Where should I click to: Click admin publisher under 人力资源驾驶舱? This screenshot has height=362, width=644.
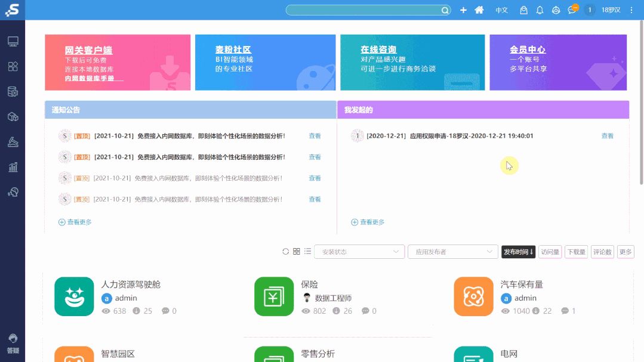pyautogui.click(x=126, y=298)
